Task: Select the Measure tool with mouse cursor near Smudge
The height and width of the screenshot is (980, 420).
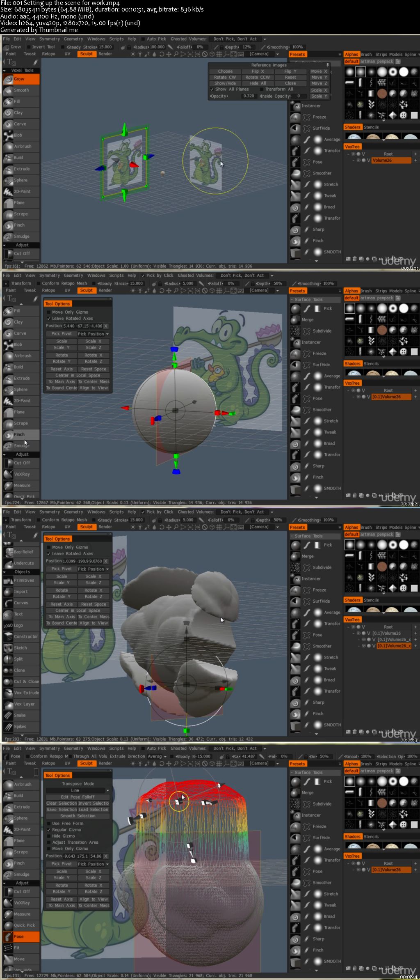Action: coord(21,485)
